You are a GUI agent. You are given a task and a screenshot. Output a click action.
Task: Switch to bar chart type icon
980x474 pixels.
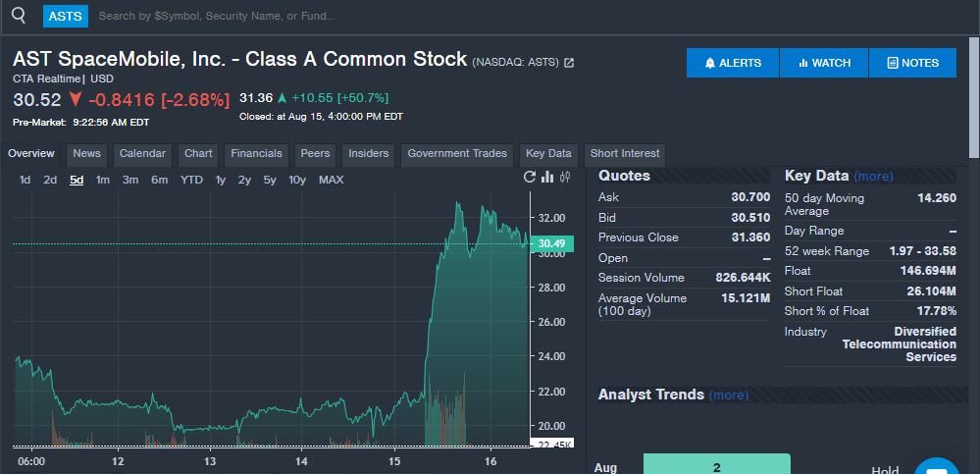(547, 178)
